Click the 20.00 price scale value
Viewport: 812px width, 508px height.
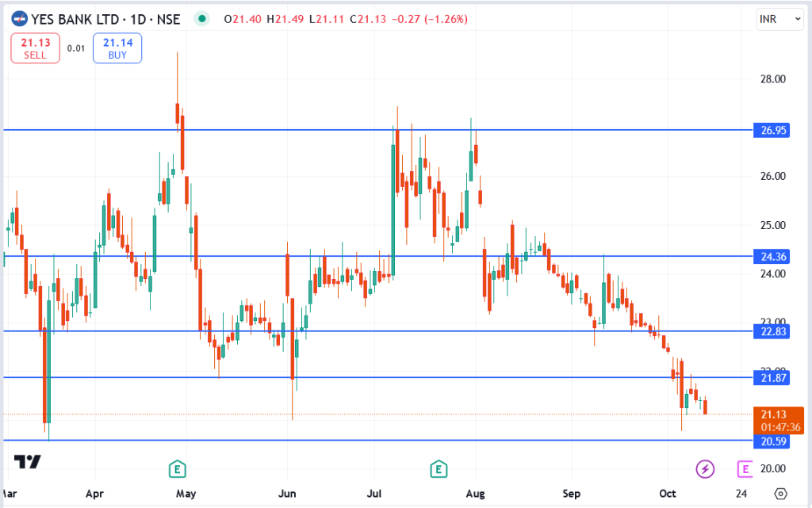[772, 468]
